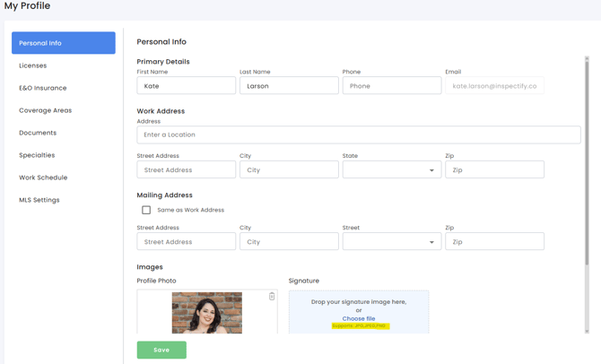Click the scrollbar down arrow
This screenshot has width=601, height=364.
pyautogui.click(x=587, y=331)
